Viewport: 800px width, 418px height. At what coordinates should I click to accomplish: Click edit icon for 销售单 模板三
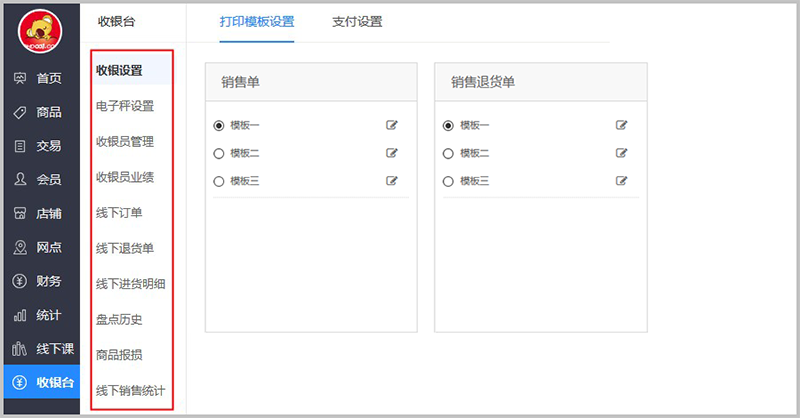point(392,181)
